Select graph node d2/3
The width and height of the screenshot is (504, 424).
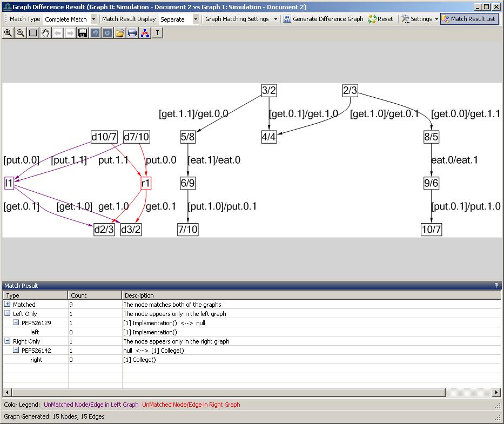tap(104, 229)
